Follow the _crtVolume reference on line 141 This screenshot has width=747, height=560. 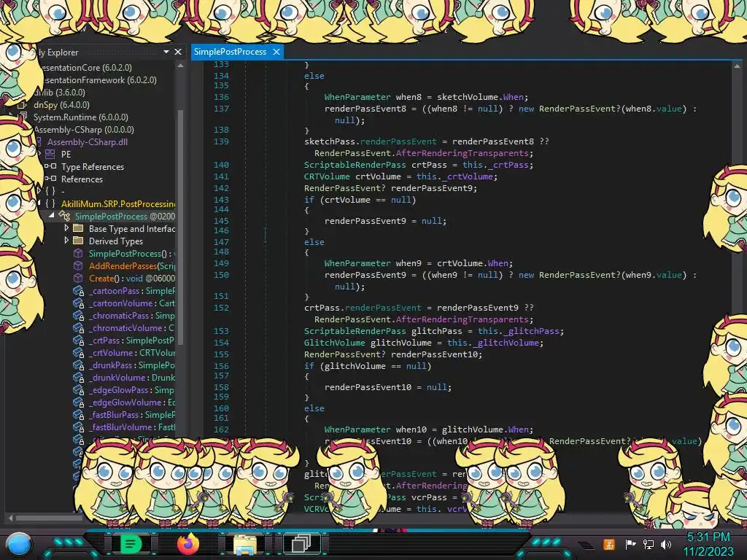click(467, 176)
